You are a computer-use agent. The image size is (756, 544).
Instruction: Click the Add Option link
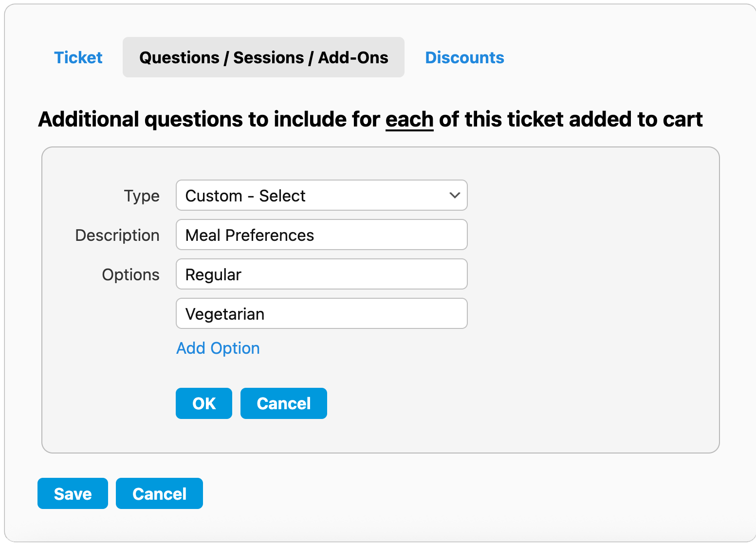(218, 348)
